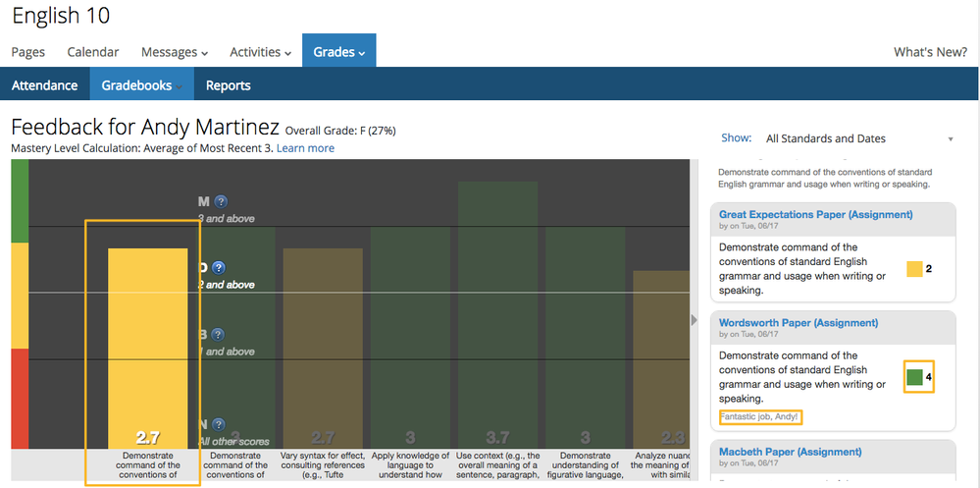Click the green score 4 swatch
The image size is (980, 488).
pos(914,377)
